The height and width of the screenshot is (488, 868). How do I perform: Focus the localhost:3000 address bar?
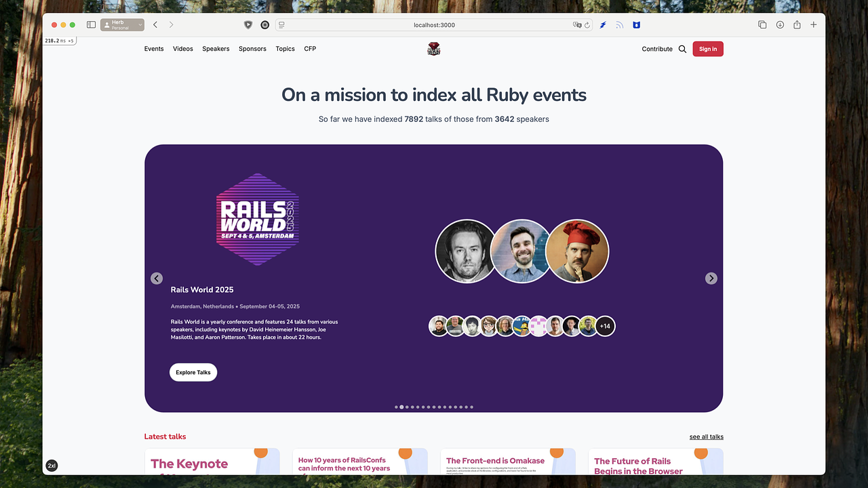pos(434,25)
